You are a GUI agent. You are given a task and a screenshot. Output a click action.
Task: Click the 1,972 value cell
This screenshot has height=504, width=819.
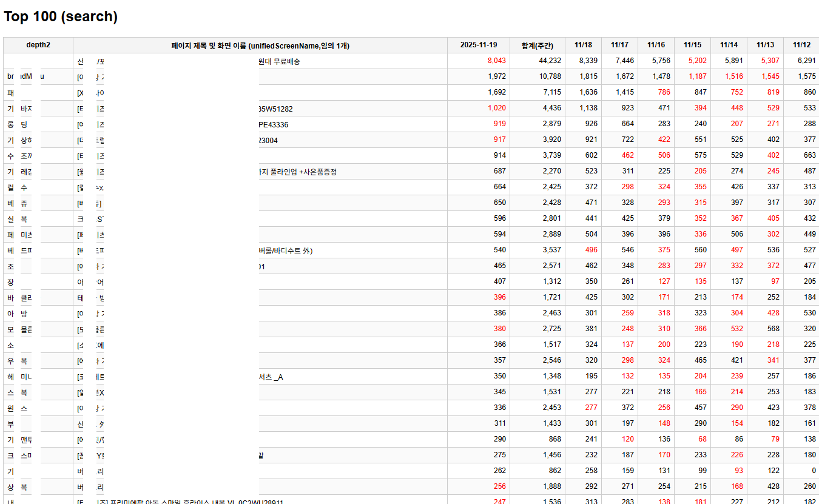479,77
